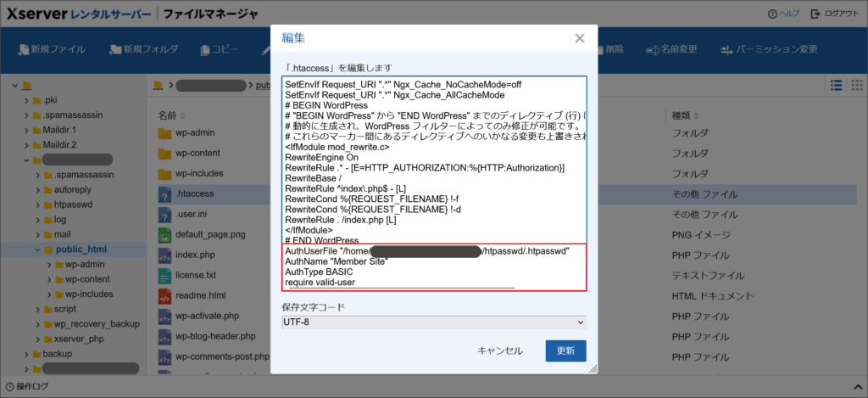This screenshot has height=398, width=868.
Task: Click the index.php file name
Action: [x=194, y=255]
